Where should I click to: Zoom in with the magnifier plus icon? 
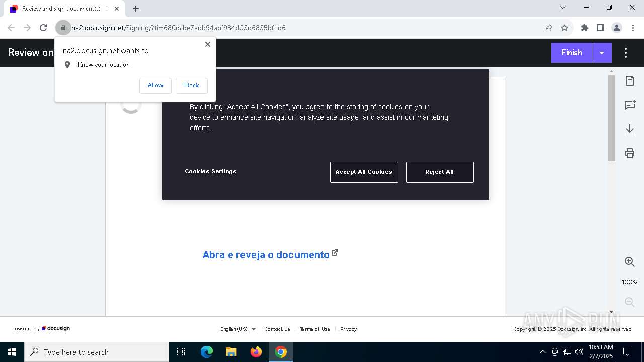630,262
